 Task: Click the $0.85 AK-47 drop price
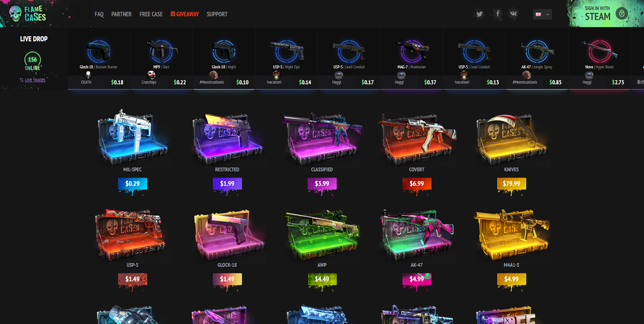click(x=555, y=82)
